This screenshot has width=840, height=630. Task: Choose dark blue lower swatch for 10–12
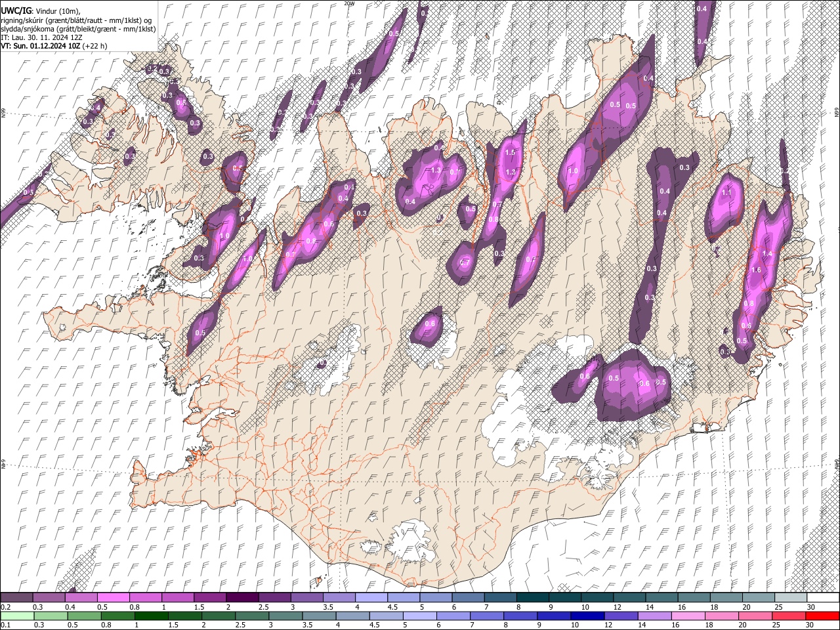(587, 616)
